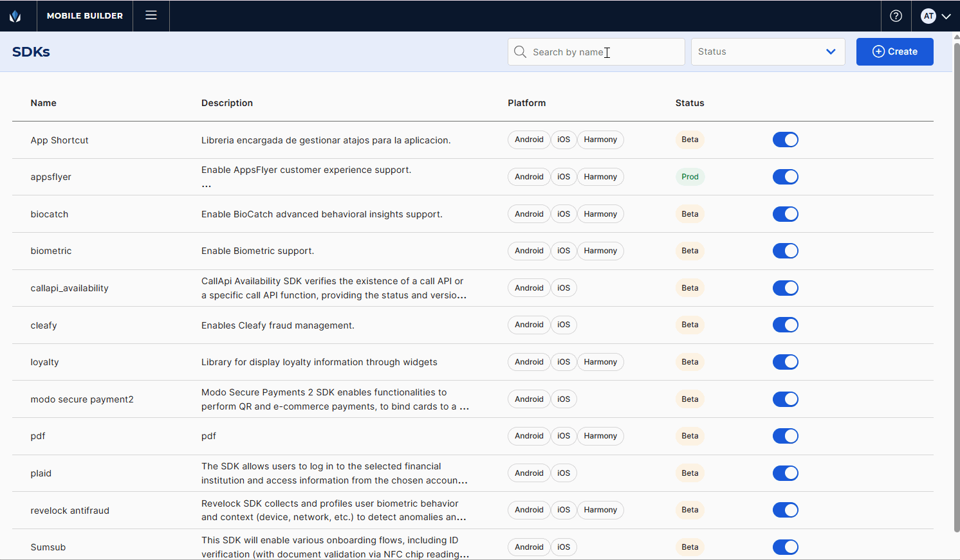Open the hamburger navigation menu
Screen dimensions: 960x560
tap(151, 15)
